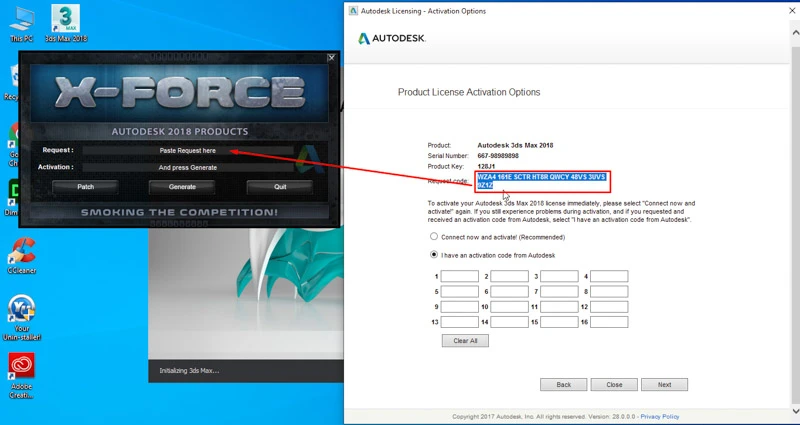This screenshot has height=425, width=800.
Task: Click the Back button
Action: click(564, 385)
